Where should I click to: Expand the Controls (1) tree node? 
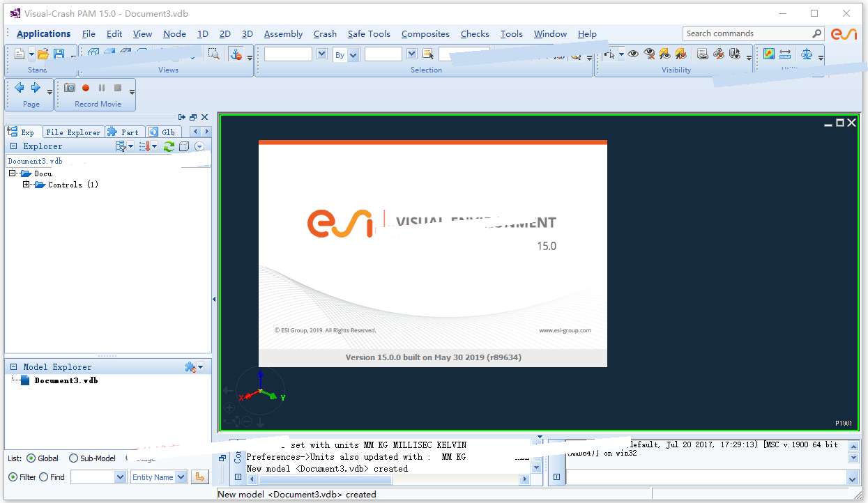click(x=26, y=185)
